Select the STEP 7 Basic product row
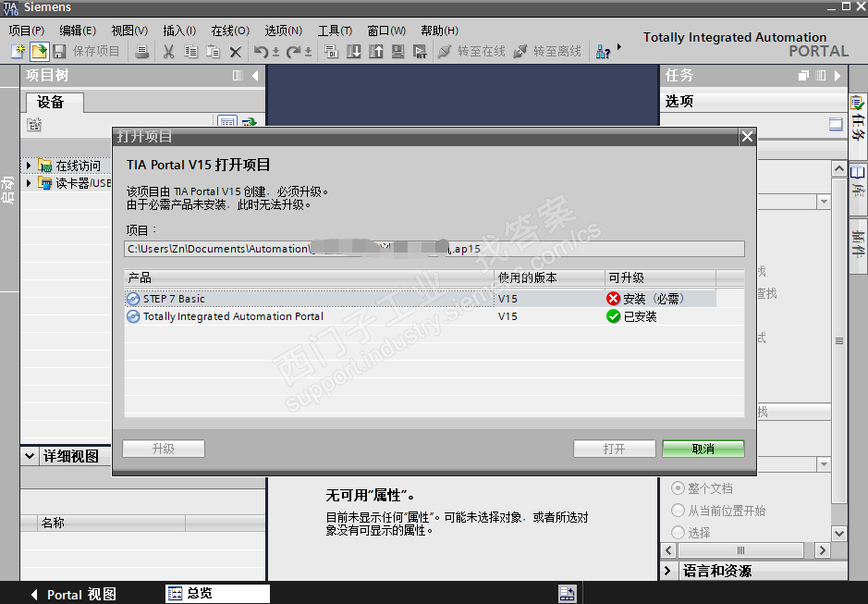This screenshot has height=604, width=868. click(x=421, y=299)
